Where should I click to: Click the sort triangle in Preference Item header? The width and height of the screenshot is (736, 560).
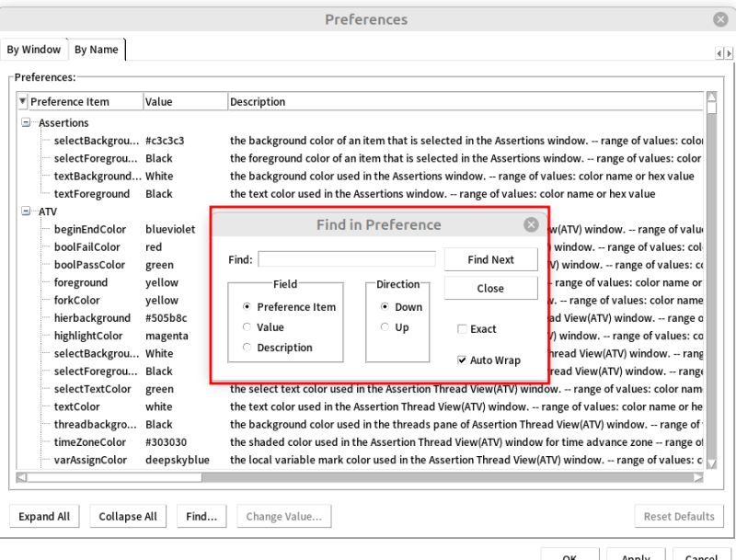coord(22,101)
